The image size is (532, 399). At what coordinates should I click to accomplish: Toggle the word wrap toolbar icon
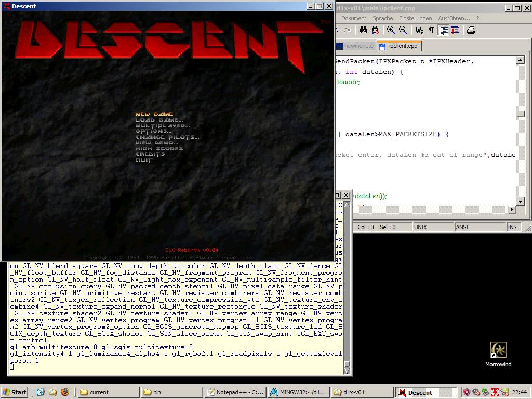click(x=419, y=30)
